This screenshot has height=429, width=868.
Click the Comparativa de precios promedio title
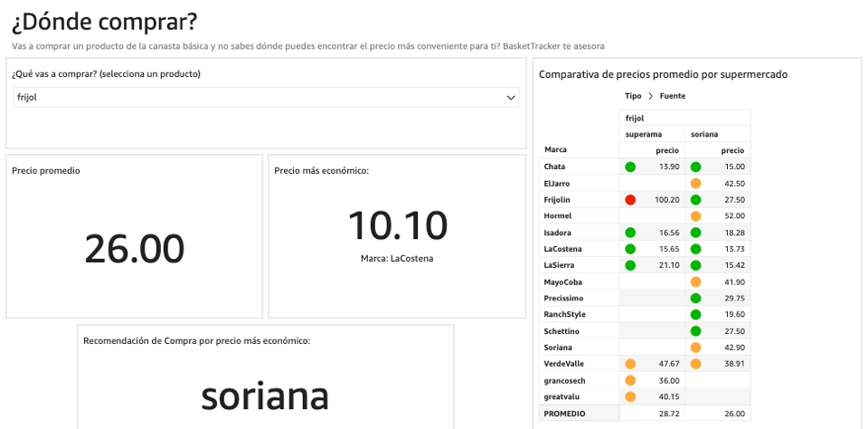click(x=663, y=74)
